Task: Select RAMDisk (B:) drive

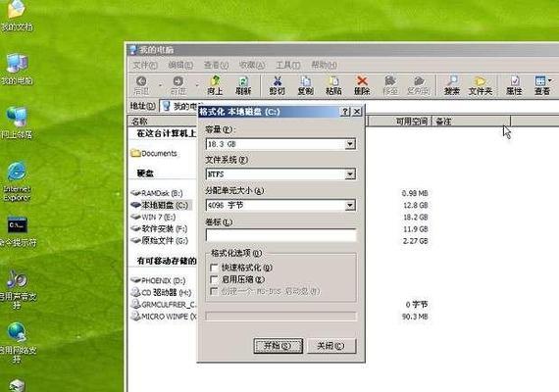Action: (x=157, y=193)
